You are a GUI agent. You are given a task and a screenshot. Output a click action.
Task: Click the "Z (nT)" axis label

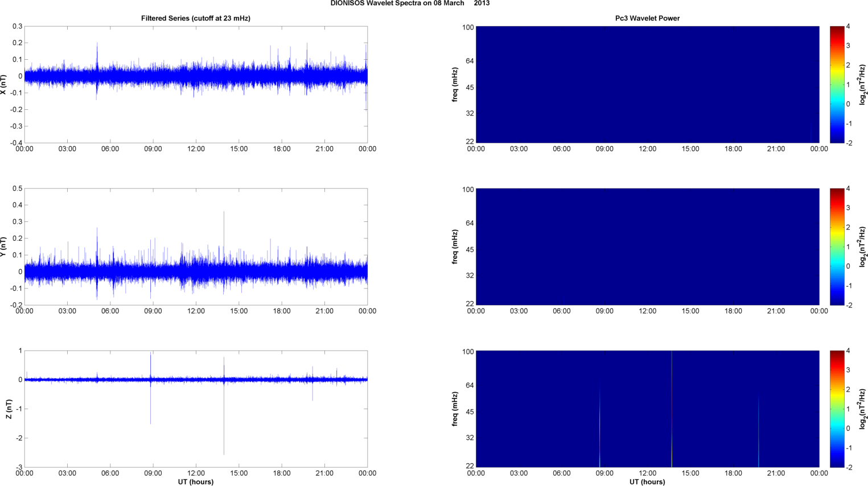(x=9, y=409)
